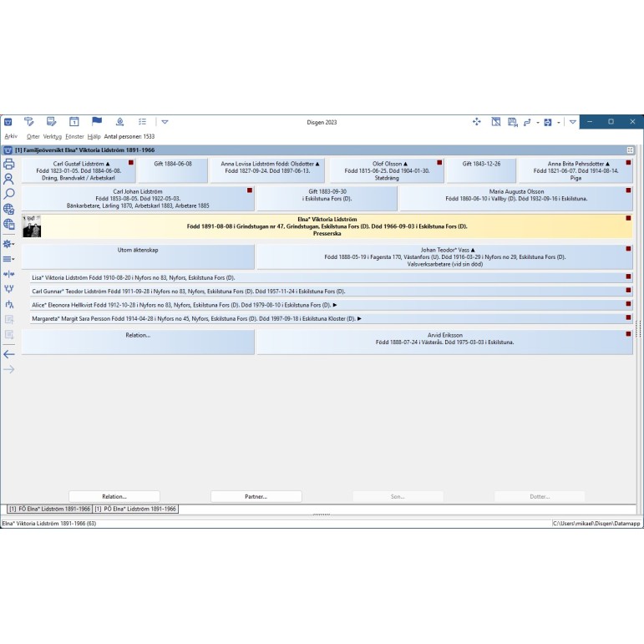This screenshot has width=644, height=644.
Task: Toggle red marker on Arvid Eriksson box
Action: point(628,334)
